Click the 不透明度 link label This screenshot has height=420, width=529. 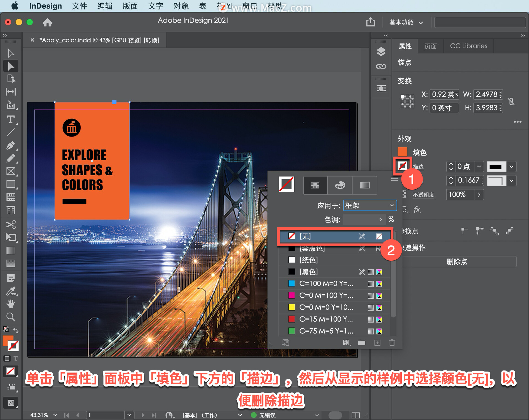pos(423,195)
